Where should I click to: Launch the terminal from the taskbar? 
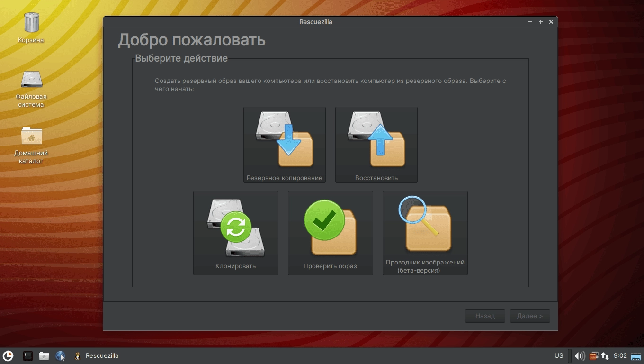click(28, 355)
